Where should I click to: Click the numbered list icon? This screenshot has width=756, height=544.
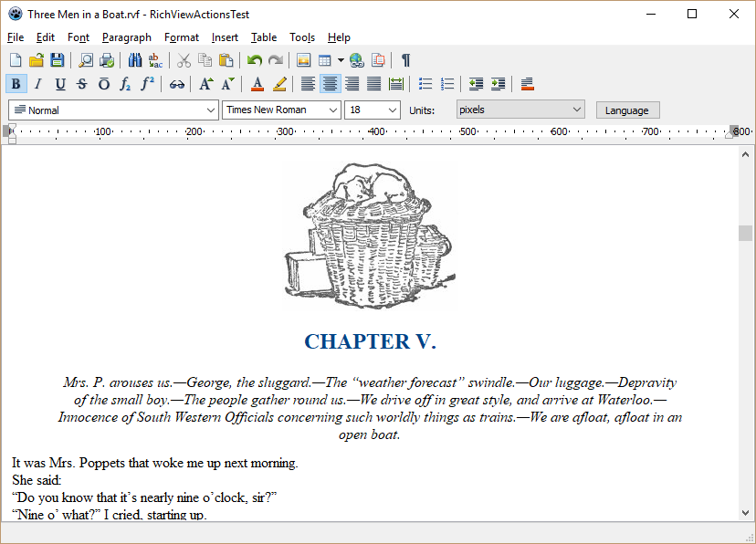(447, 84)
